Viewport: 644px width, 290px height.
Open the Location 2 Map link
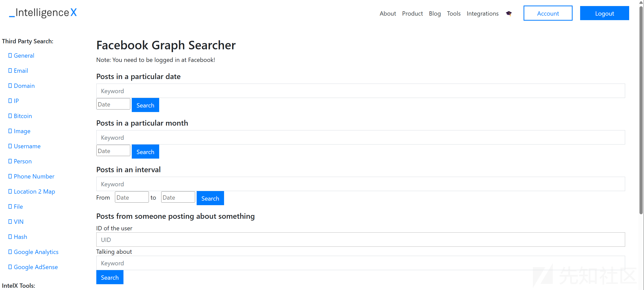click(34, 192)
